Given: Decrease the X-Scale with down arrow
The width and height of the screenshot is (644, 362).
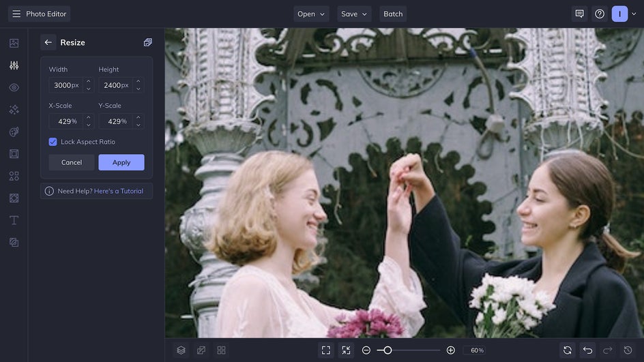Looking at the screenshot, I should tap(88, 125).
